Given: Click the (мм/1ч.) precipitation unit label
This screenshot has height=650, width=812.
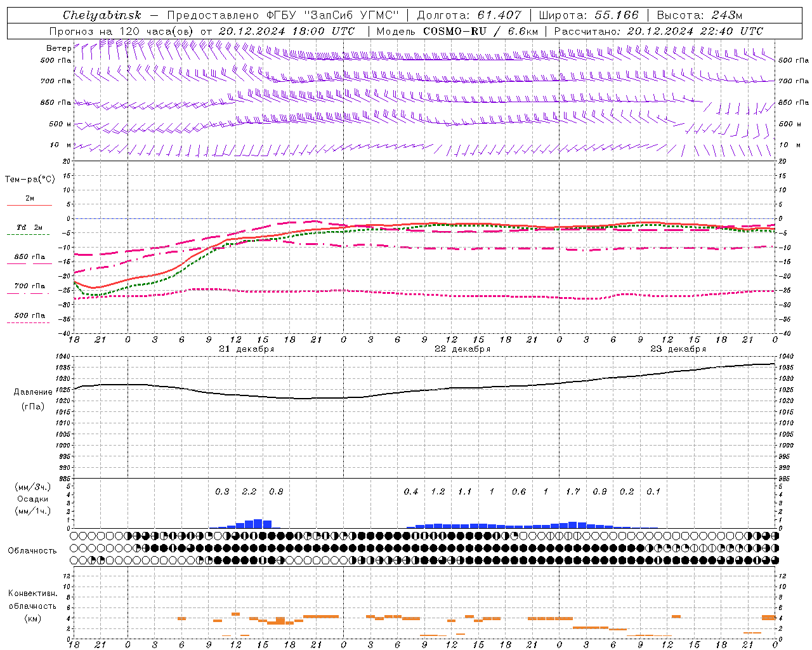Looking at the screenshot, I should (33, 511).
